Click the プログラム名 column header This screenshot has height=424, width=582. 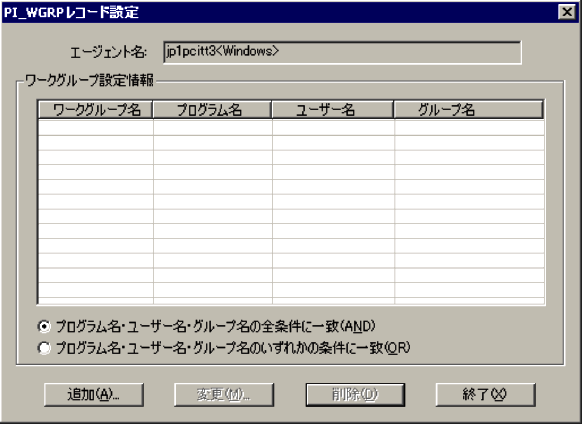click(213, 110)
